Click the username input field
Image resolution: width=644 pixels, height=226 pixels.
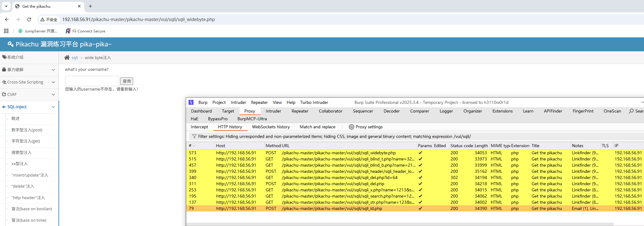coord(92,81)
